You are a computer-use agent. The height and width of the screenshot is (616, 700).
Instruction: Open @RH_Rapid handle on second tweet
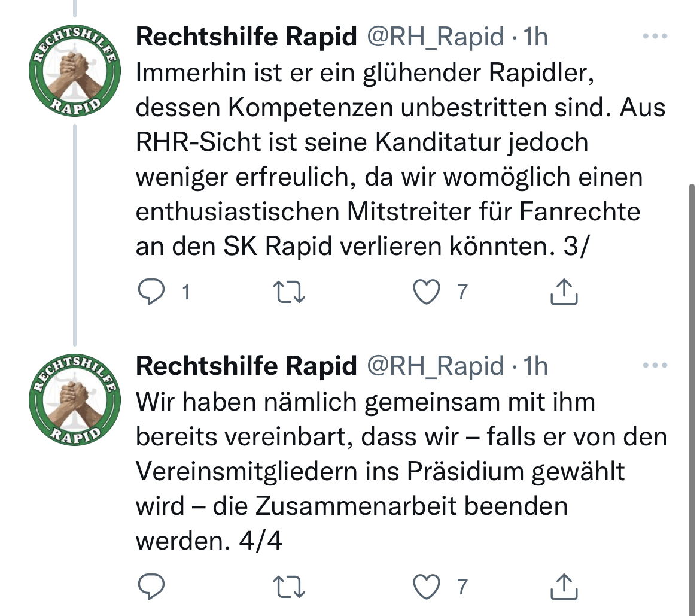coord(436,365)
